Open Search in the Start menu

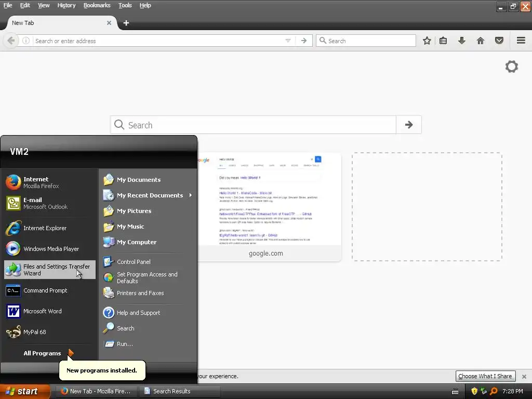click(148, 328)
